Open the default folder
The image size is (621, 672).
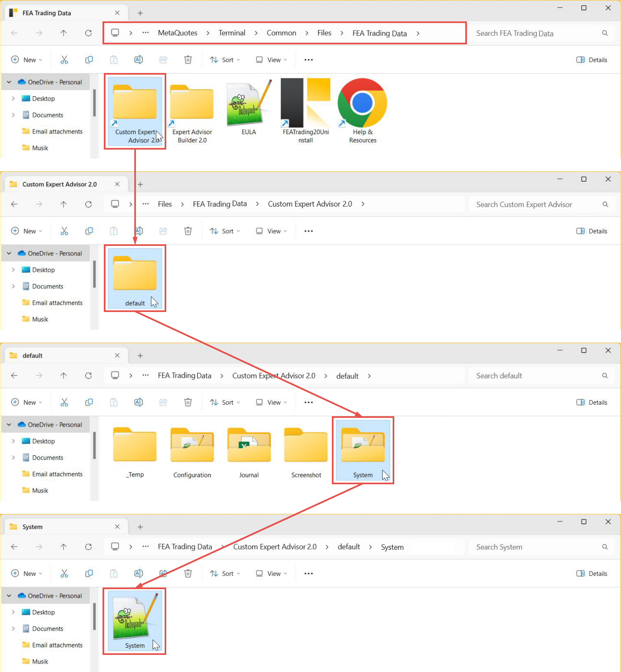[135, 278]
